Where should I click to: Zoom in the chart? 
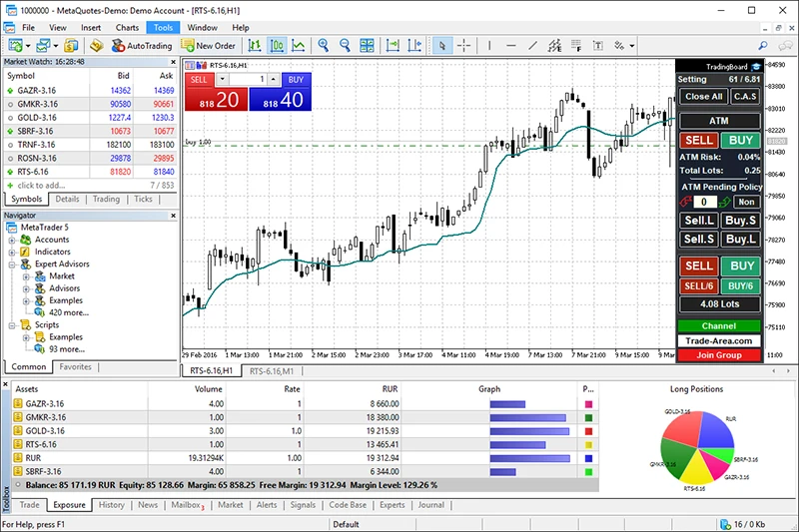tap(323, 46)
